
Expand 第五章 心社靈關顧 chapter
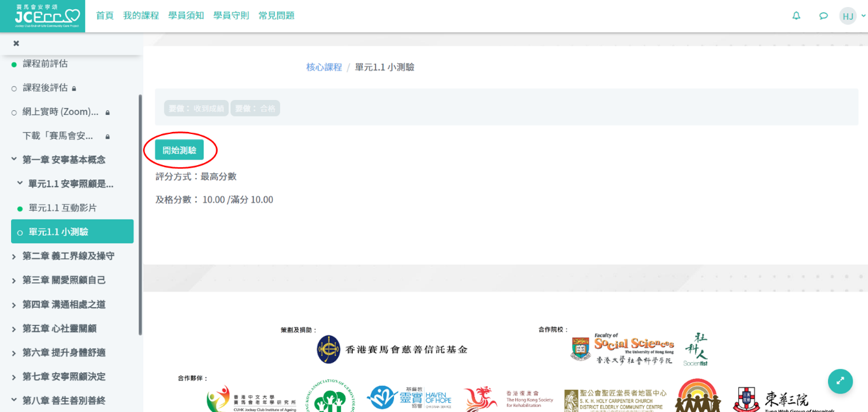point(59,329)
